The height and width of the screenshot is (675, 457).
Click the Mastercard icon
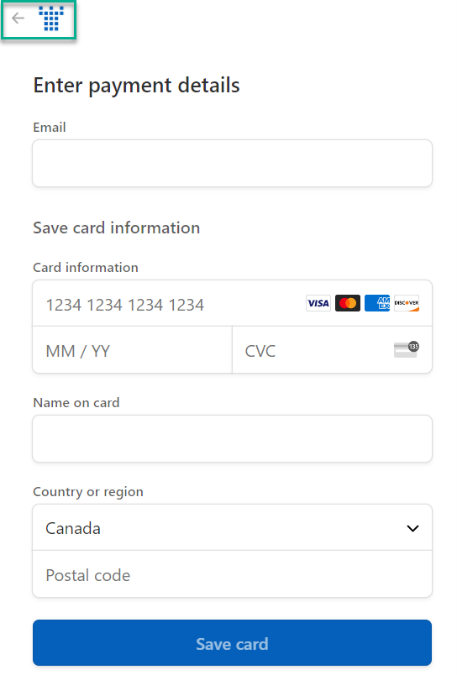tap(348, 303)
